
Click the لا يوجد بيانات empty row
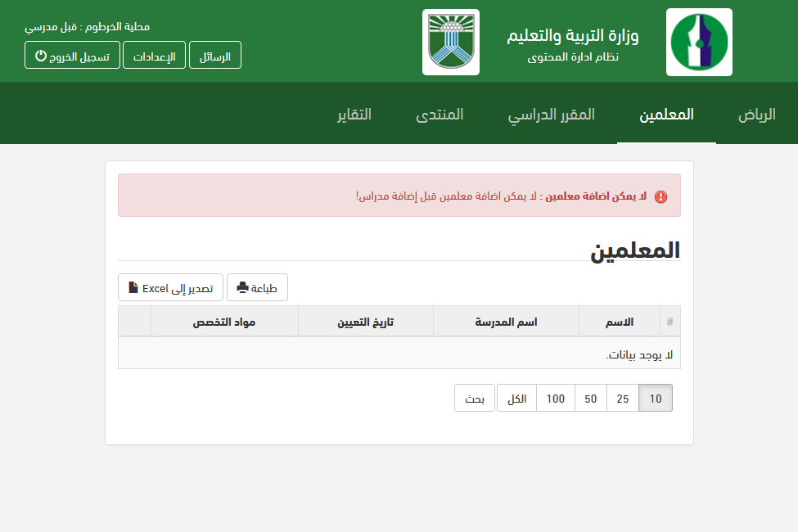point(399,354)
